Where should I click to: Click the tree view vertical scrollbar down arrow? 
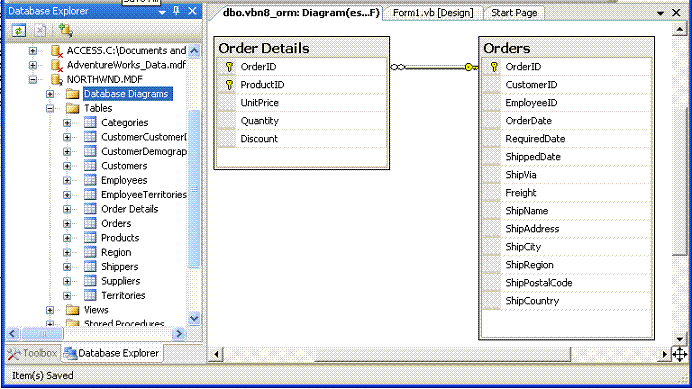click(194, 318)
